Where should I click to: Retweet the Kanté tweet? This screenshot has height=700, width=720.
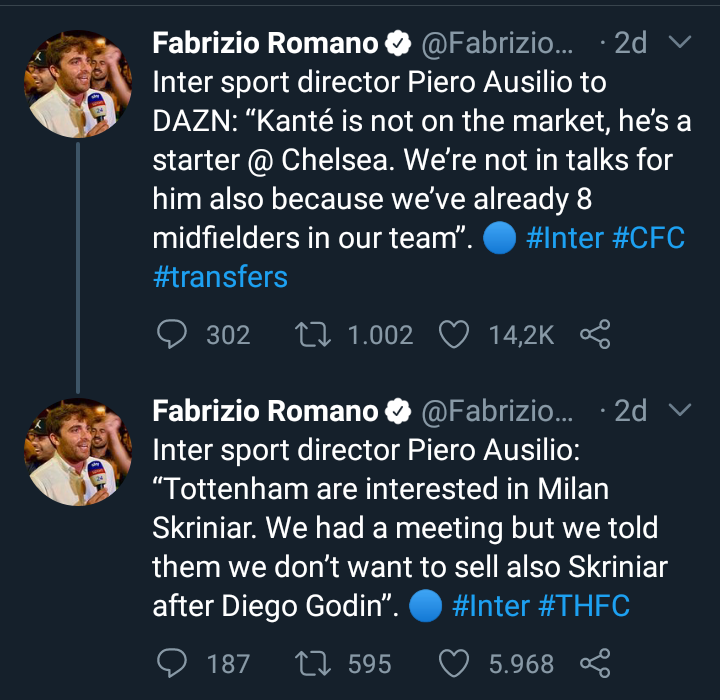[314, 334]
